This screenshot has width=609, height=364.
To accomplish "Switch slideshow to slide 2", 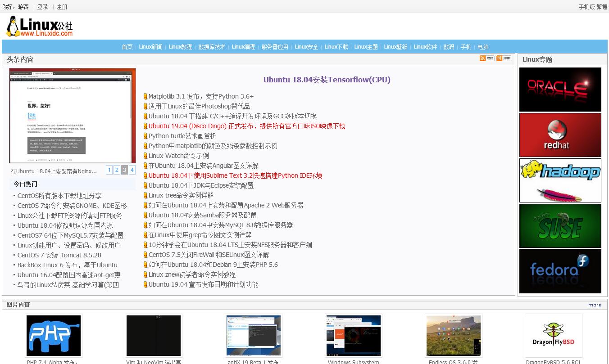I will 117,170.
